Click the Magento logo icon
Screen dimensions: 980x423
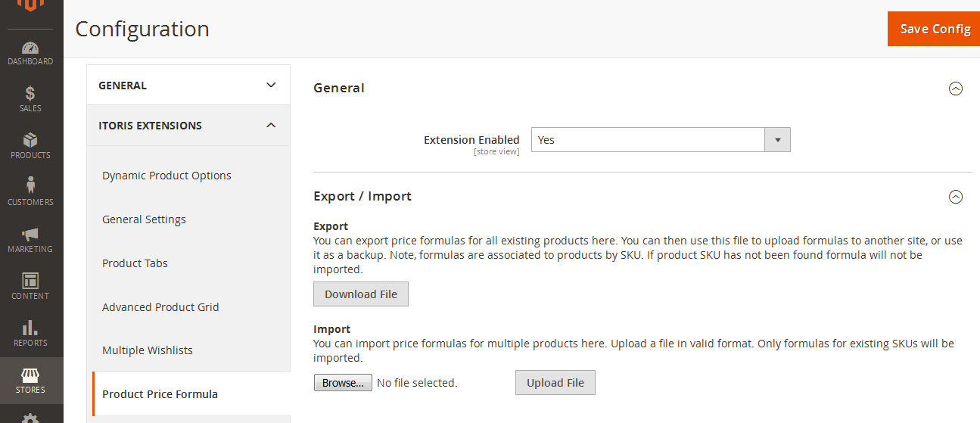[x=31, y=5]
